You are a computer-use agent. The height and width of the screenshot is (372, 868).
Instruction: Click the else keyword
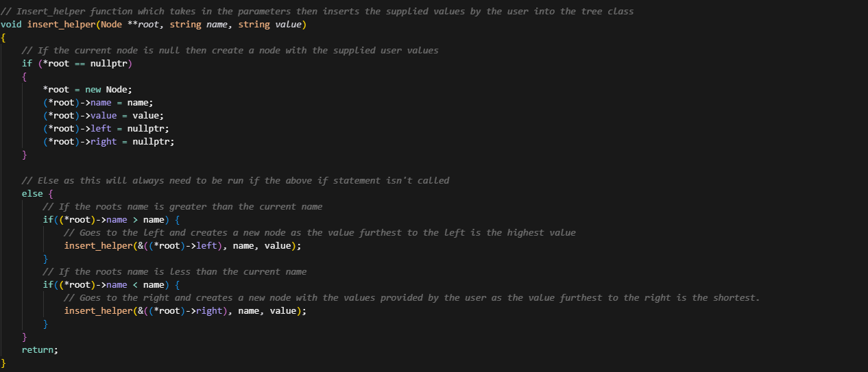point(32,194)
